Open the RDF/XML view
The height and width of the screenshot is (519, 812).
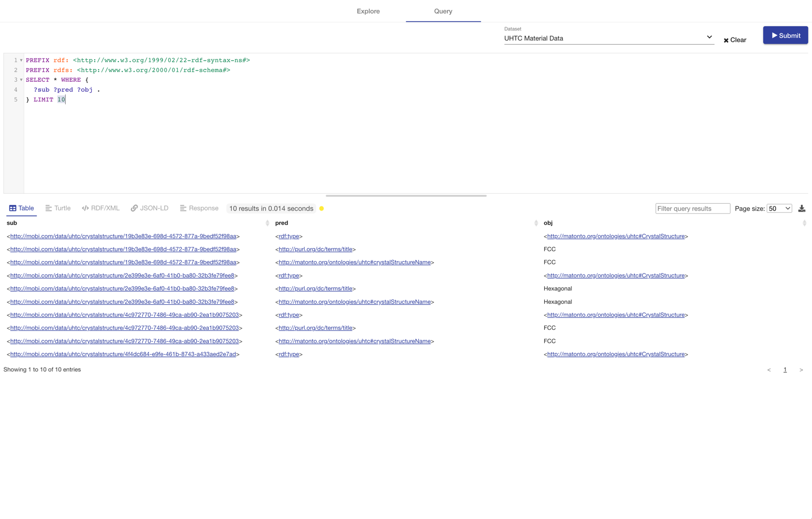coord(101,208)
